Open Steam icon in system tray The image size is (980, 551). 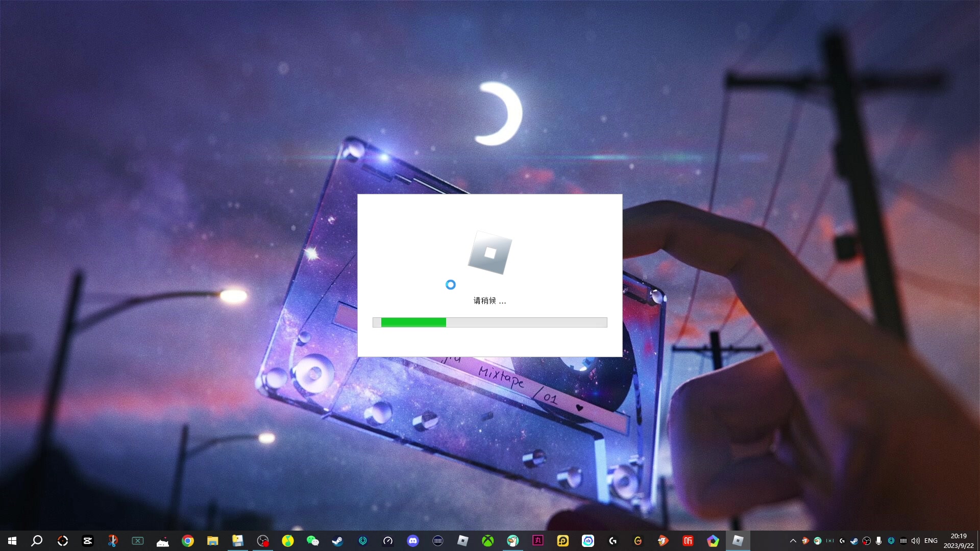pyautogui.click(x=854, y=541)
